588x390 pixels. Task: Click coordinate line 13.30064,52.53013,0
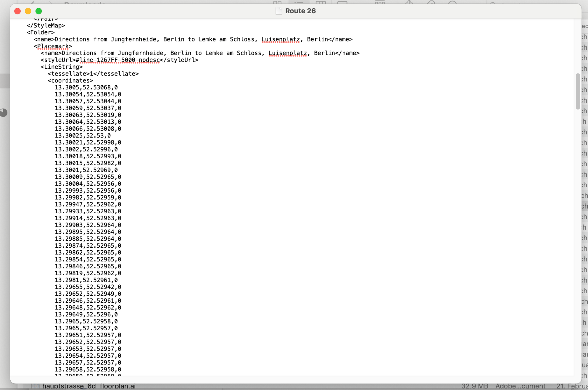[88, 122]
